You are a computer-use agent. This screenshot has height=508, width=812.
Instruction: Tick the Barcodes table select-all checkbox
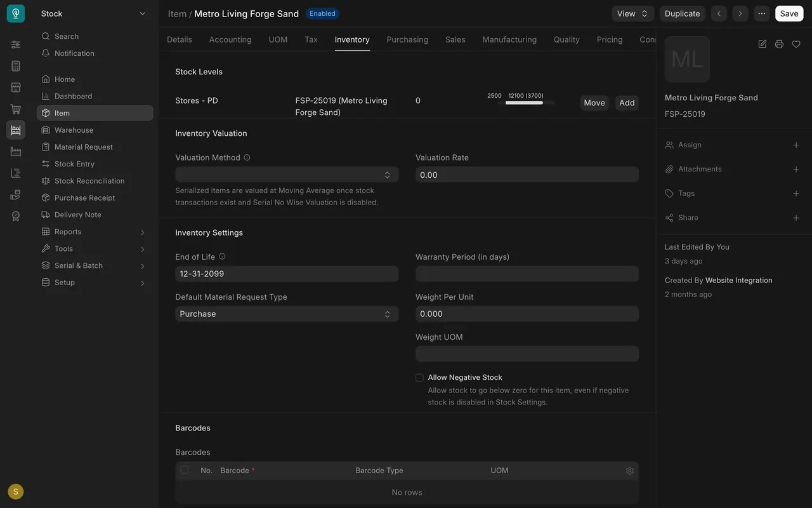(x=185, y=470)
